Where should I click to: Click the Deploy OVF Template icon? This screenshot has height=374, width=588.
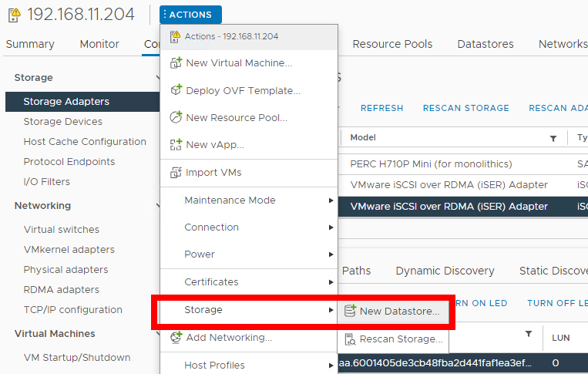(175, 90)
